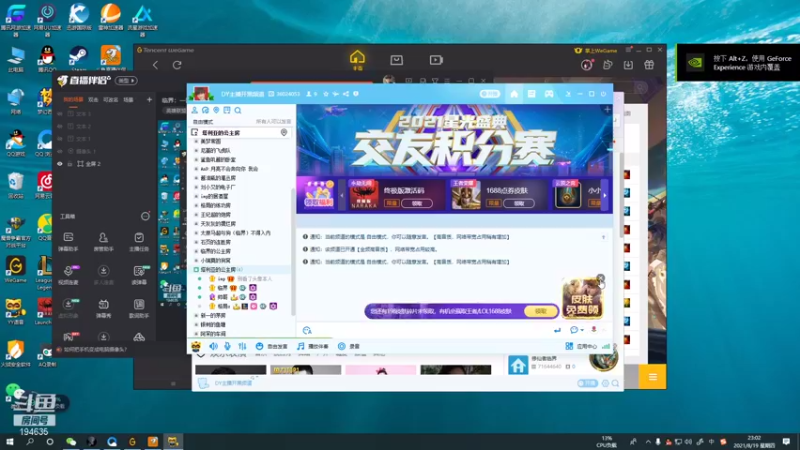Select the second scene tab in live companion

click(x=93, y=99)
